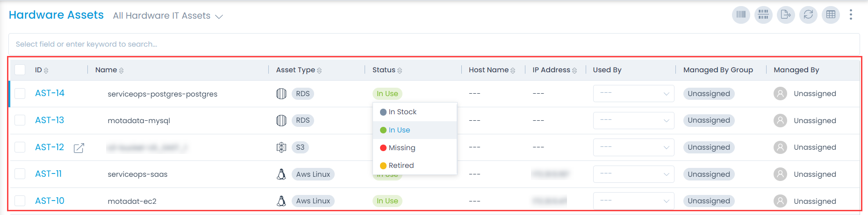
Task: Open the Used By dropdown for AST-10
Action: coord(633,201)
